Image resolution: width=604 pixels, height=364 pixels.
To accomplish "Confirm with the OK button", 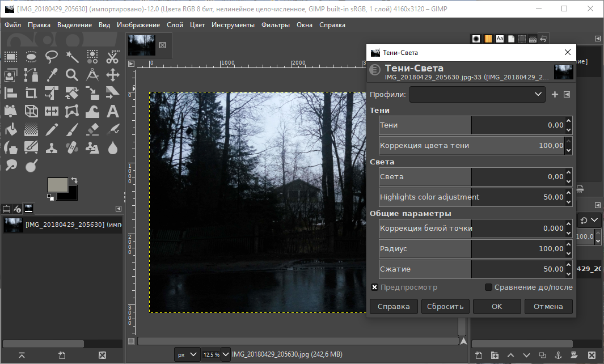I will pyautogui.click(x=497, y=307).
